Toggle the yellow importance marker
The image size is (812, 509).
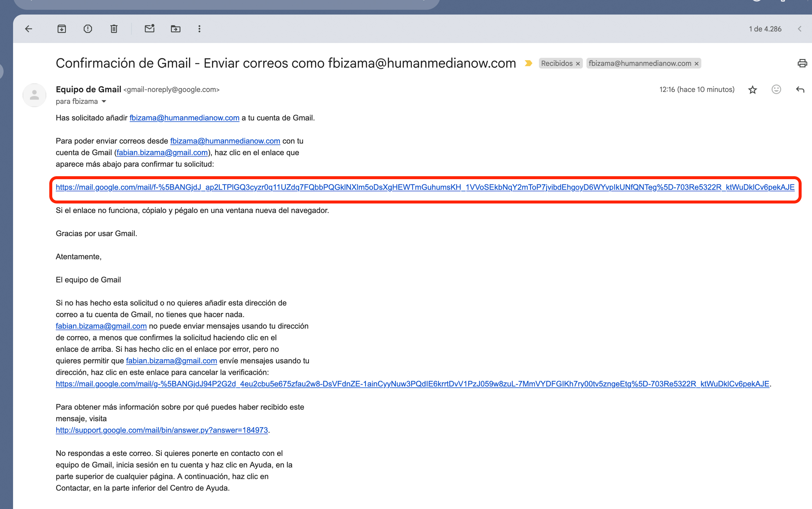tap(529, 63)
